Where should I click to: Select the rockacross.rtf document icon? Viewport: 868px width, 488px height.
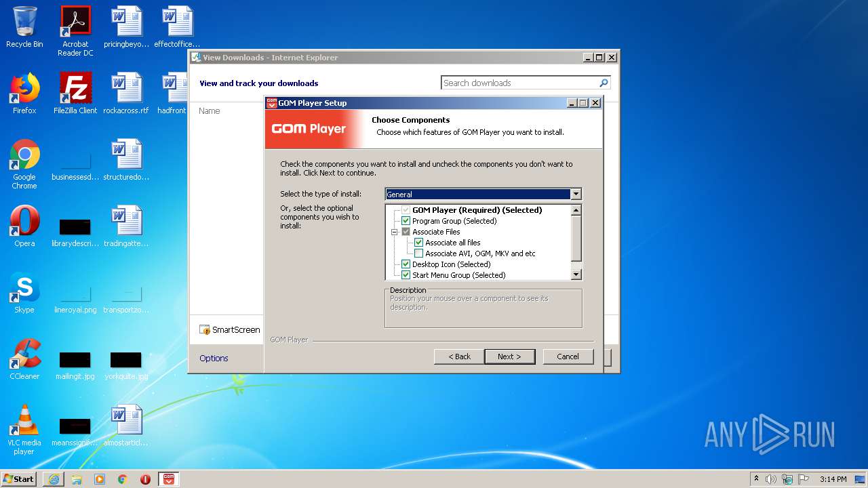[126, 94]
